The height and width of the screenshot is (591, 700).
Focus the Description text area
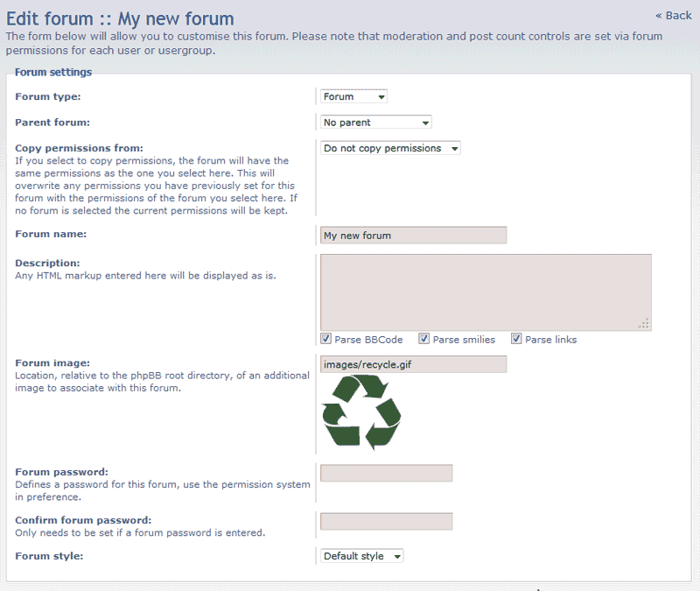486,292
